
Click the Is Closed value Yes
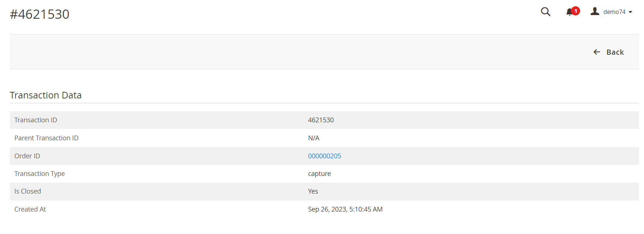(x=313, y=191)
